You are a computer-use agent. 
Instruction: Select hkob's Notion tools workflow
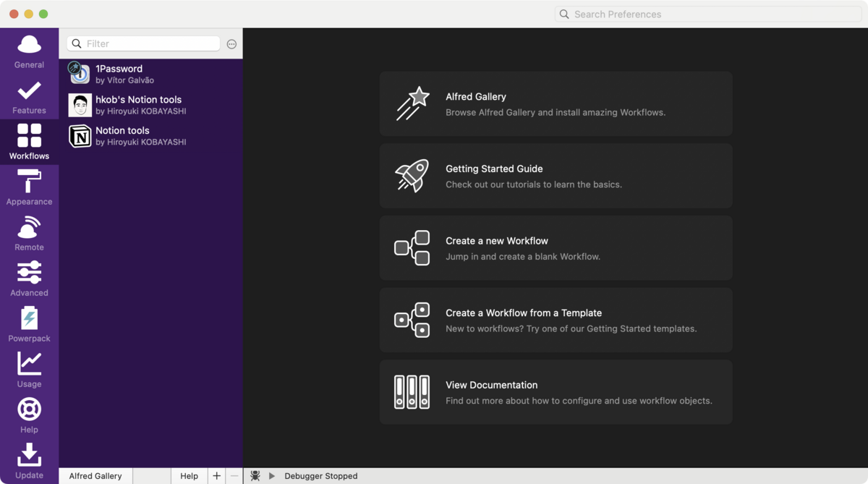tap(150, 105)
